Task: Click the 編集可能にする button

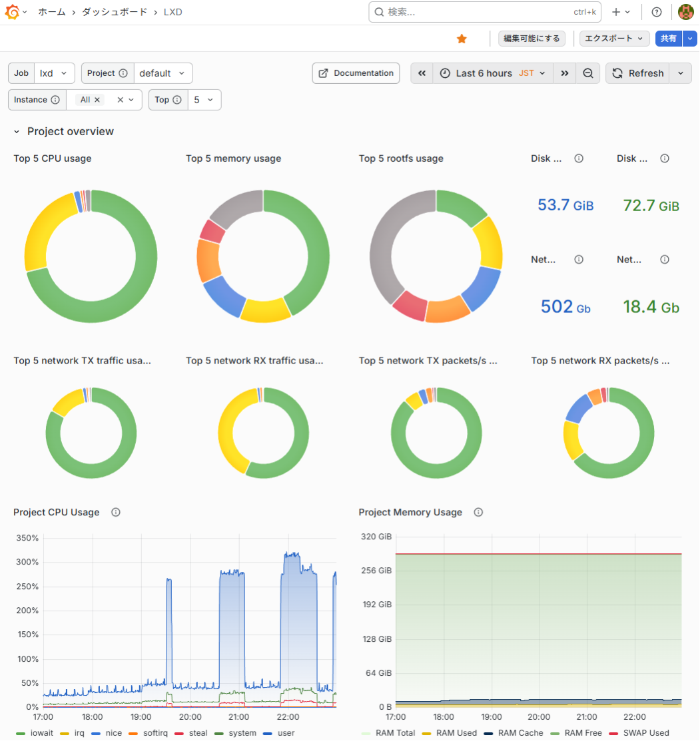Action: (531, 39)
